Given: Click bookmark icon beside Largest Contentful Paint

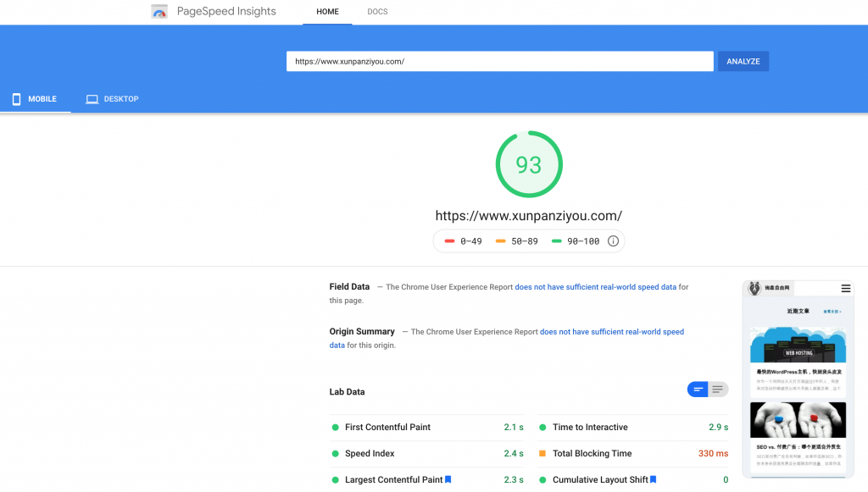Looking at the screenshot, I should (x=448, y=480).
